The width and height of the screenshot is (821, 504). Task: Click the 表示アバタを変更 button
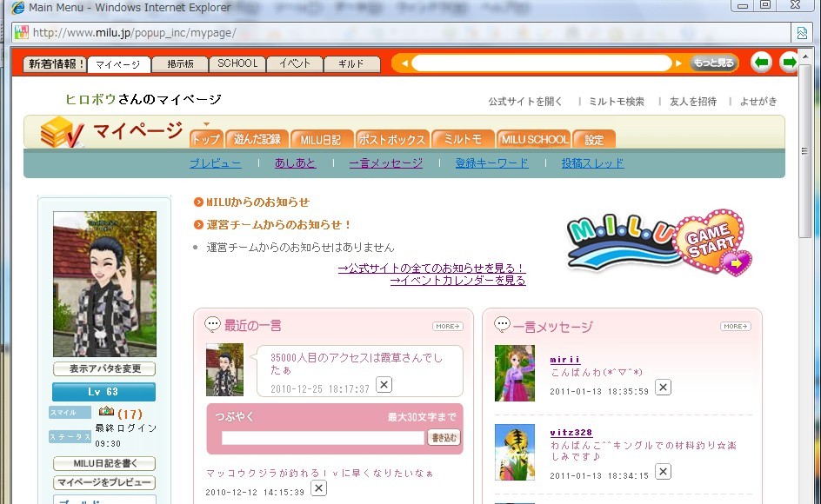point(104,368)
